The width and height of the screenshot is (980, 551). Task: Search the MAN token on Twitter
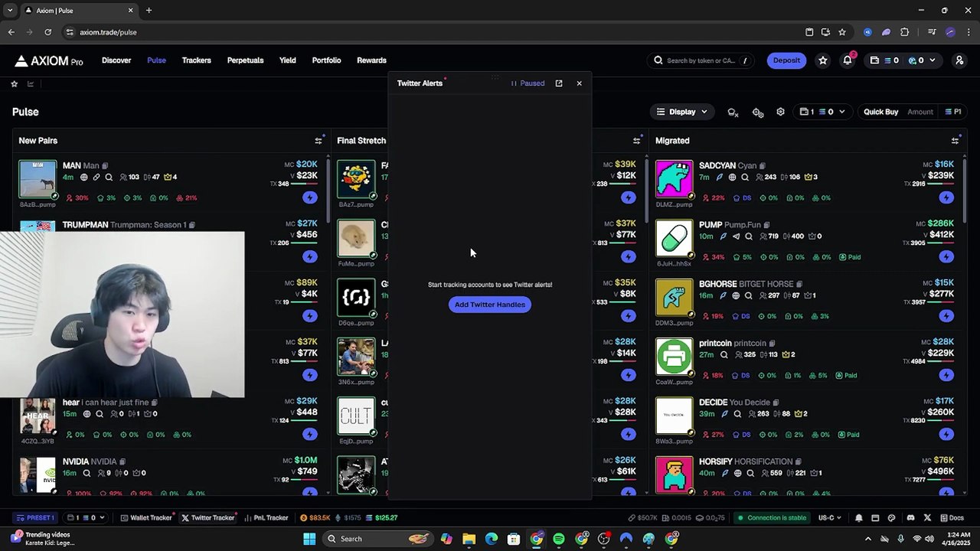click(x=109, y=178)
